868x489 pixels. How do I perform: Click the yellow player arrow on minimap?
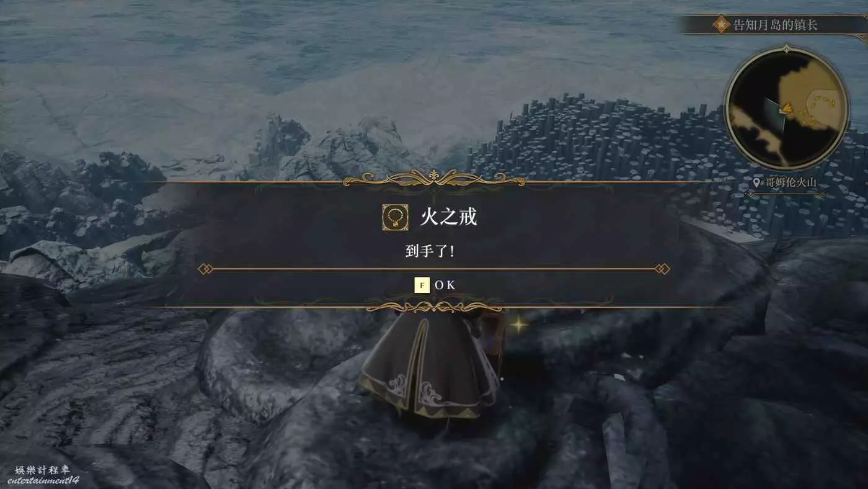(786, 109)
